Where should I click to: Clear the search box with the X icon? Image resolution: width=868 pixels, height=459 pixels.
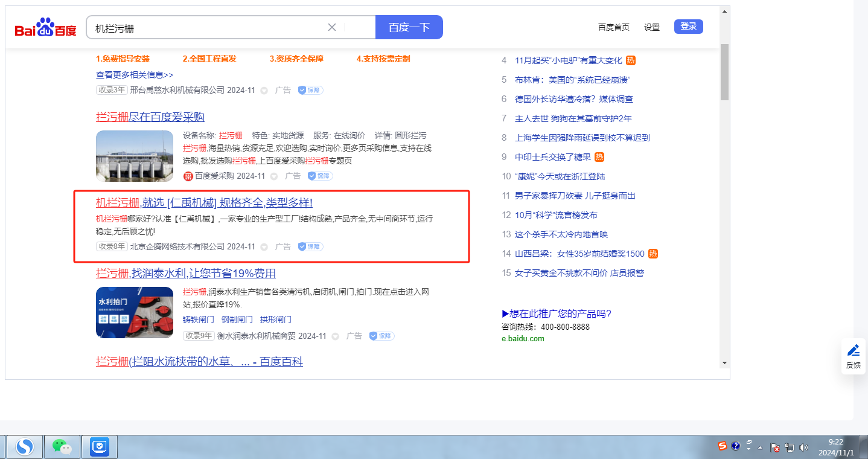(x=332, y=27)
